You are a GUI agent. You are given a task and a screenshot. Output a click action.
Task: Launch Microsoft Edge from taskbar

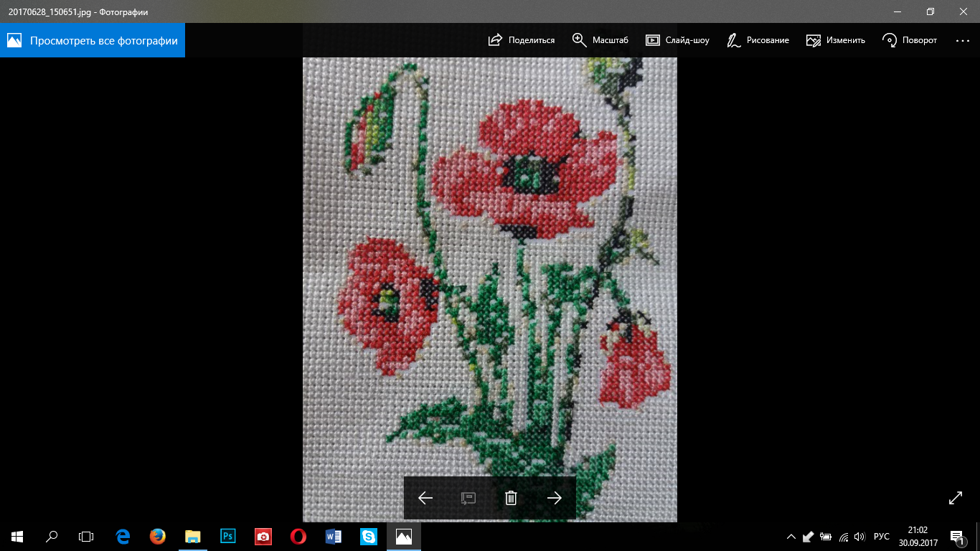(x=123, y=536)
